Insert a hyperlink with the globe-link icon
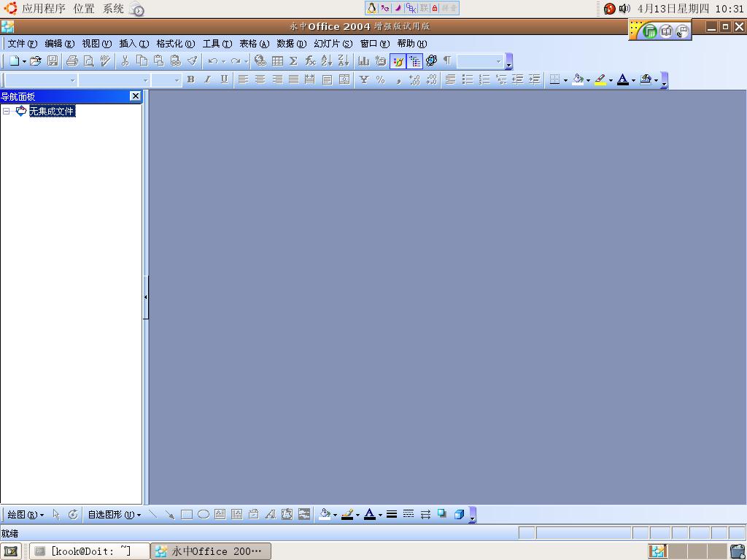Image resolution: width=747 pixels, height=560 pixels. [260, 61]
